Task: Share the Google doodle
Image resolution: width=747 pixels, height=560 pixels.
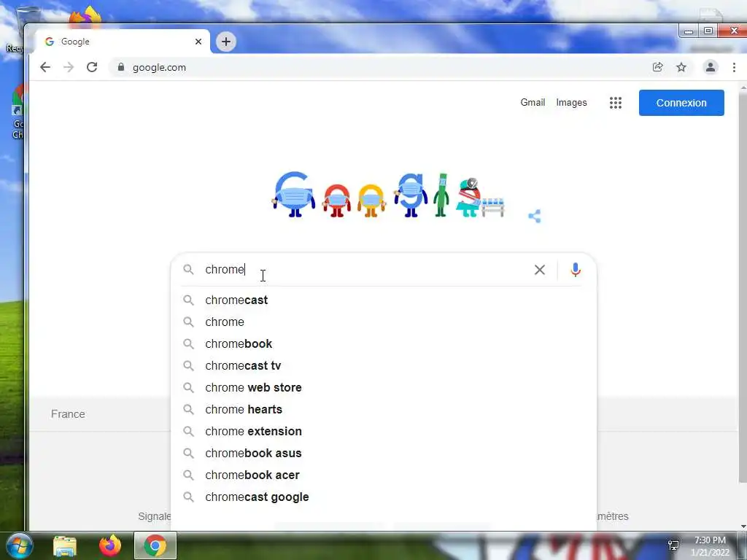Action: coord(535,216)
